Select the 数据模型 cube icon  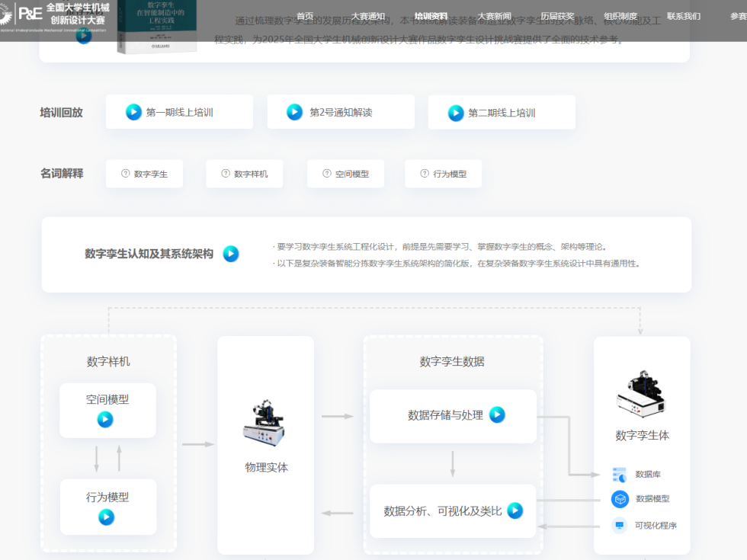click(x=619, y=499)
